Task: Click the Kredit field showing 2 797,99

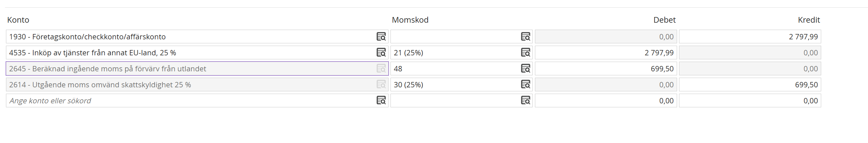Action: click(x=750, y=37)
